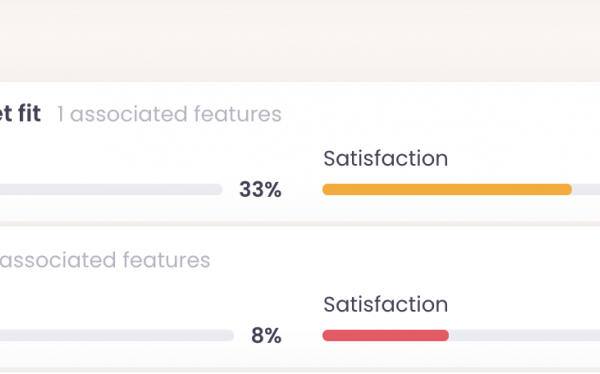Viewport: 600px width, 374px height.
Task: Click the Satisfaction label above the orange bar
Action: click(385, 158)
